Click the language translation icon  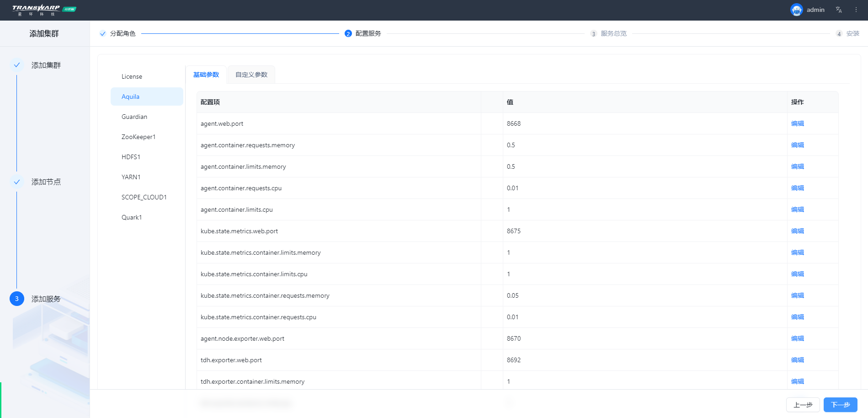[839, 10]
